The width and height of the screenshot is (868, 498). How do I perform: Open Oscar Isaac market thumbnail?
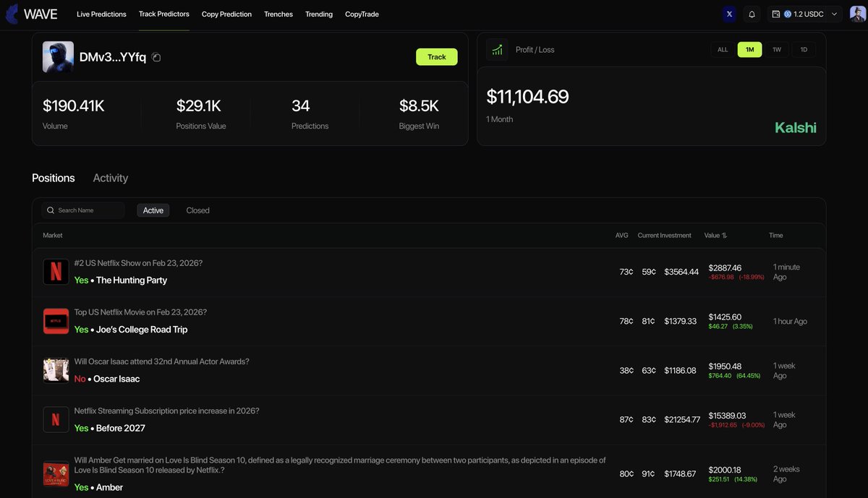point(56,370)
